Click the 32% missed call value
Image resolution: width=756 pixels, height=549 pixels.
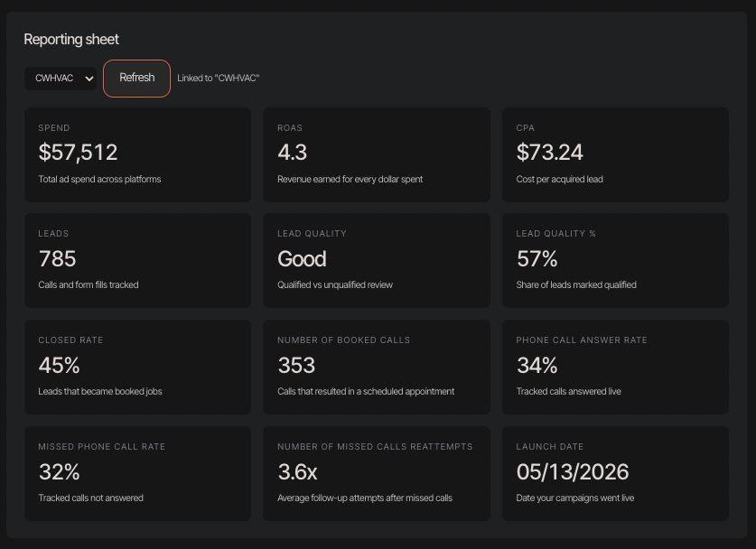[59, 472]
